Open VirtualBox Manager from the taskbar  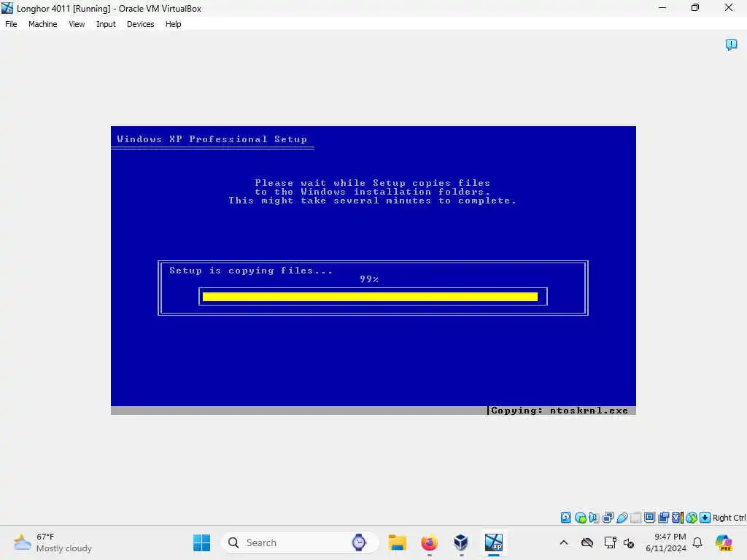461,542
